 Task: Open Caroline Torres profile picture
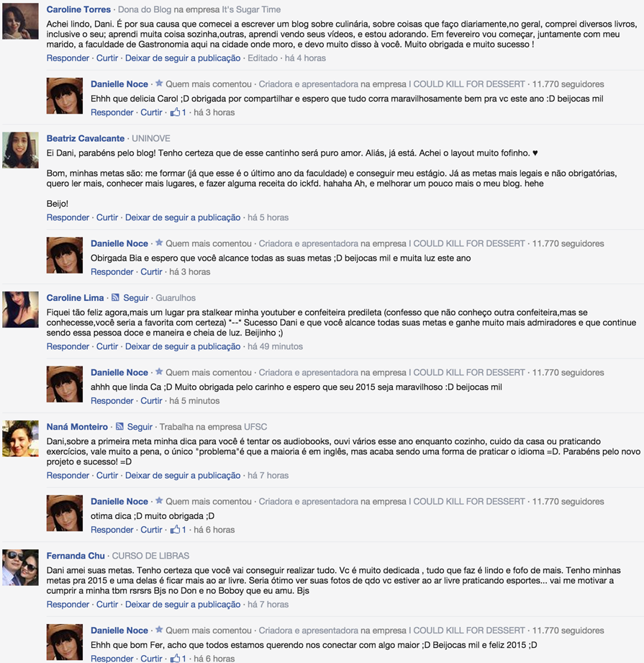20,21
